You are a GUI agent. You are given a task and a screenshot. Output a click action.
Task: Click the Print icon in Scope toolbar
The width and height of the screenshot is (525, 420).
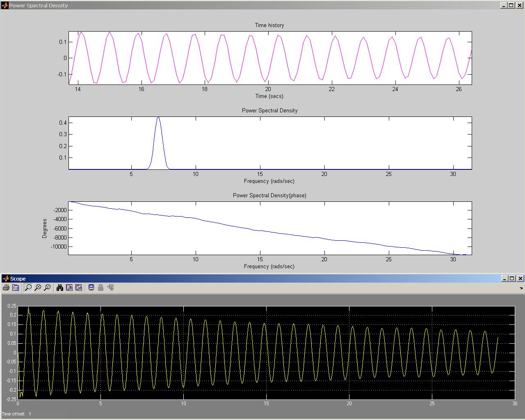coord(6,288)
